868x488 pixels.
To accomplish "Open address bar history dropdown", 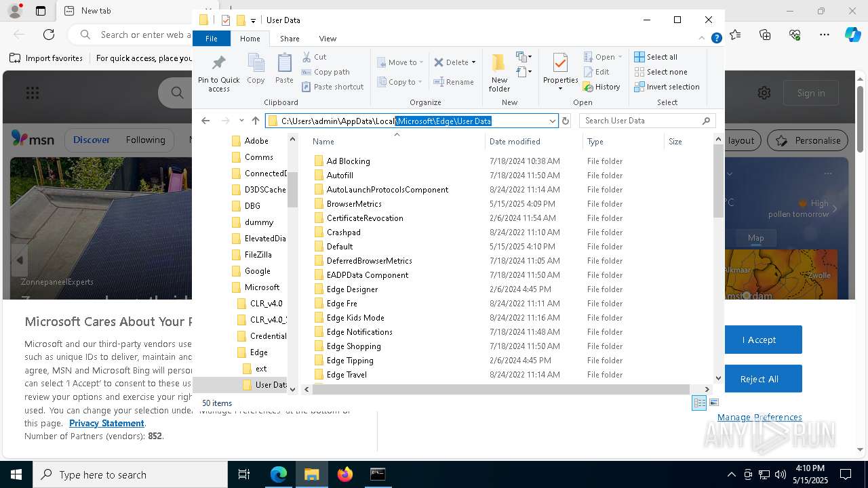I will [552, 121].
